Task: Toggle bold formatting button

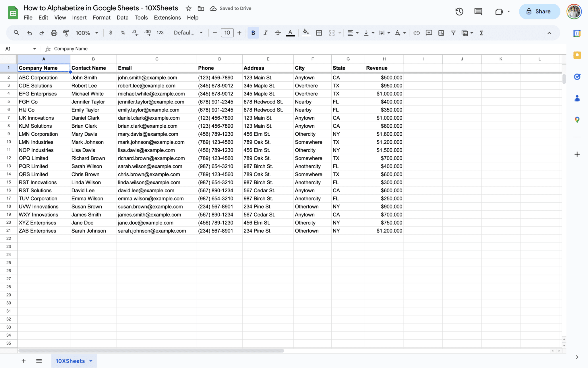Action: point(253,33)
